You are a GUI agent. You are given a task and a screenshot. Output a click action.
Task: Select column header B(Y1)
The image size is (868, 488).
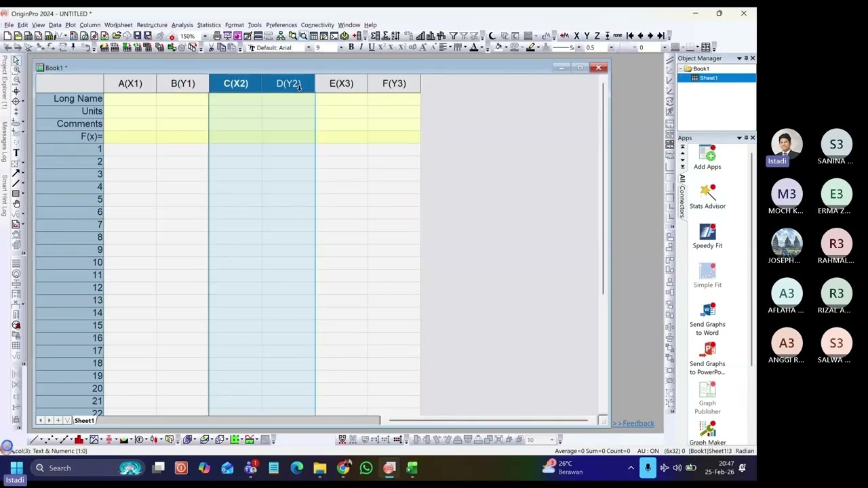pyautogui.click(x=183, y=83)
